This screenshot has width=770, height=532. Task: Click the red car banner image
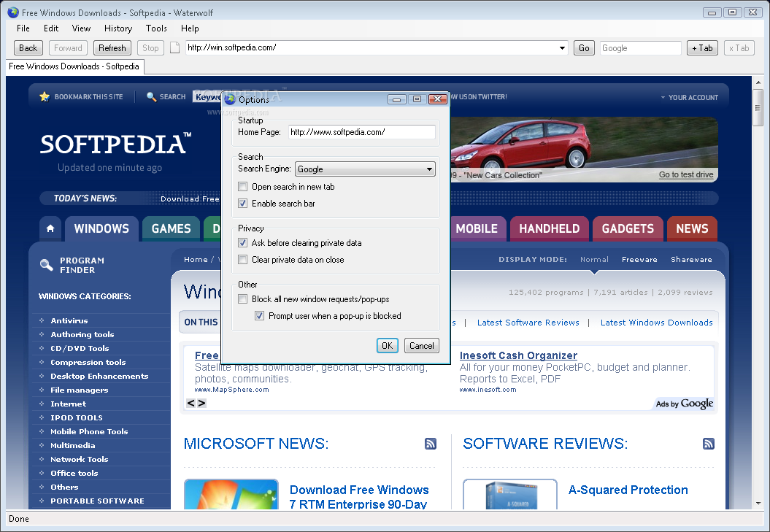(585, 149)
